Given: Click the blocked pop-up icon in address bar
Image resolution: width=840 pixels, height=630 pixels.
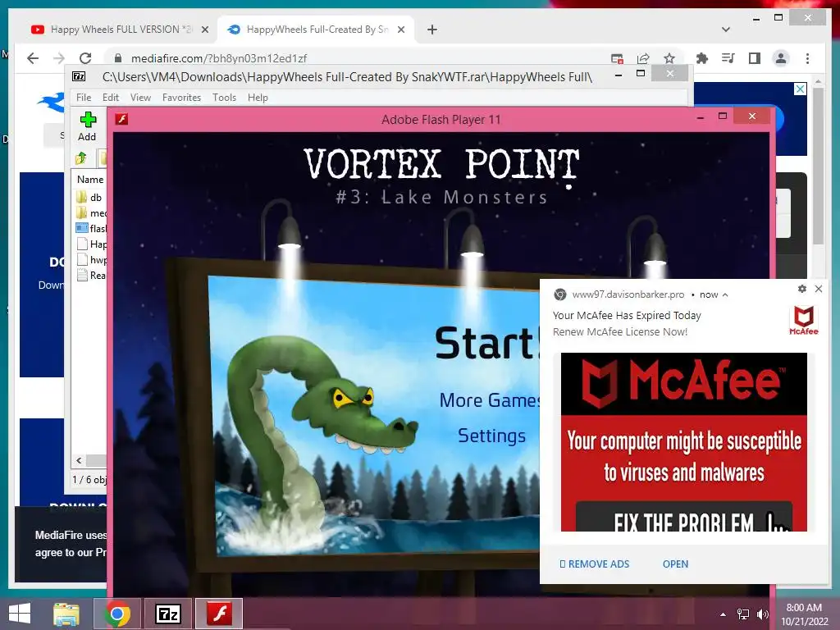Looking at the screenshot, I should [x=617, y=58].
